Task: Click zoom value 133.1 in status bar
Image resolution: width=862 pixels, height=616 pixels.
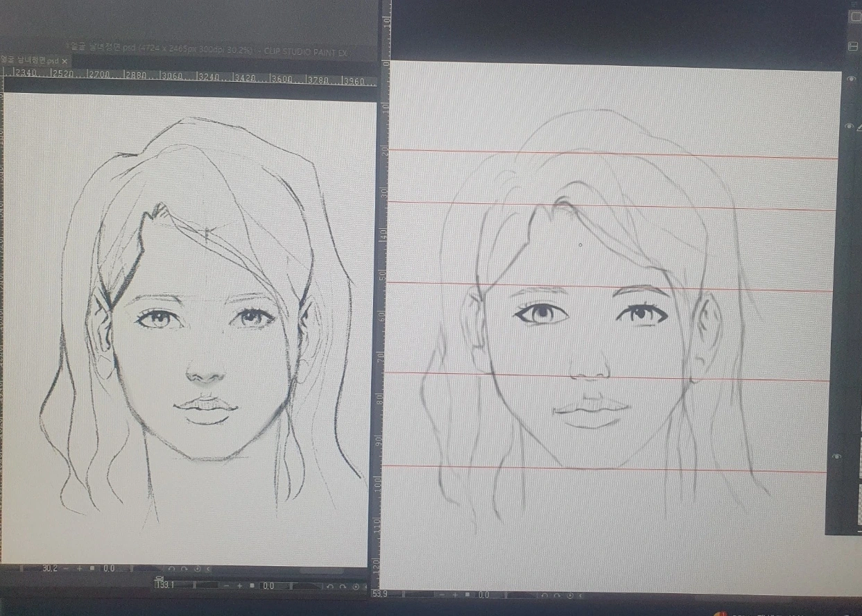Action: point(165,585)
